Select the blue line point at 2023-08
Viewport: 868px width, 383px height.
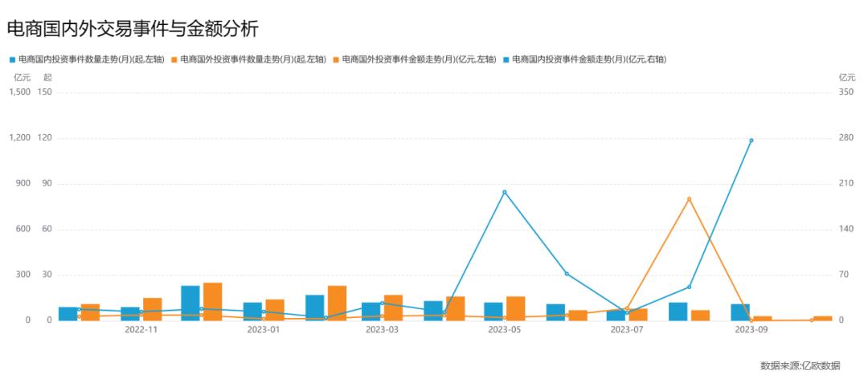[x=689, y=287]
